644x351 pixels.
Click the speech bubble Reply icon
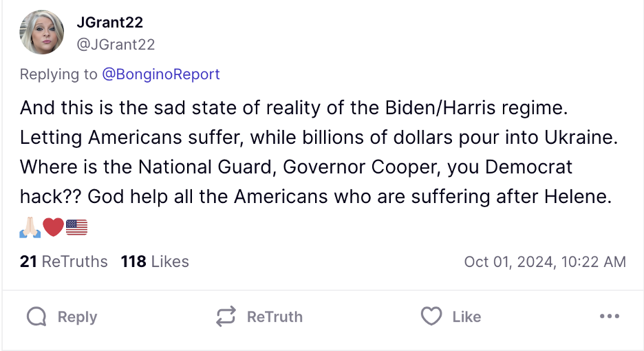pos(36,317)
